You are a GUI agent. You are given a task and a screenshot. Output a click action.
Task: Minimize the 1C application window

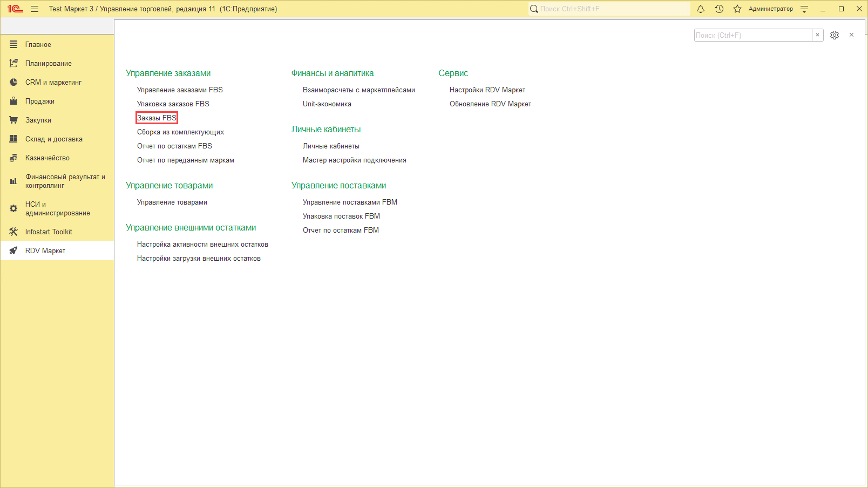823,9
